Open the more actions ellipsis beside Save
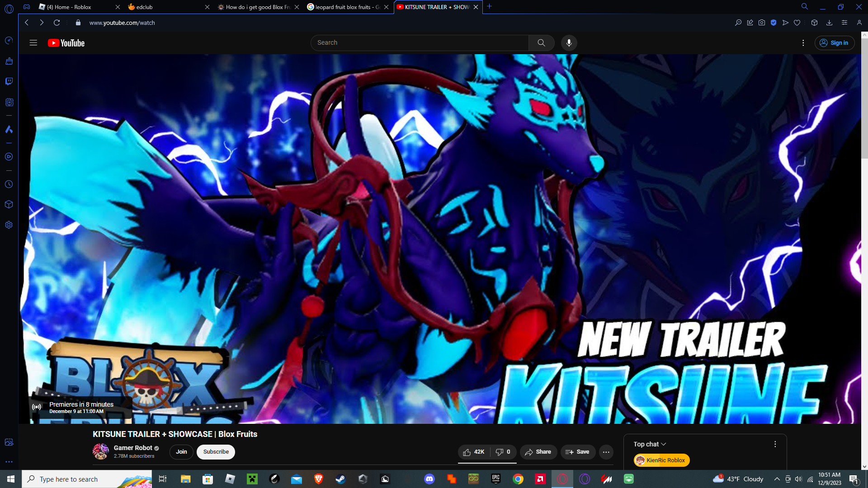Screen dimensions: 868x488 tap(606, 452)
